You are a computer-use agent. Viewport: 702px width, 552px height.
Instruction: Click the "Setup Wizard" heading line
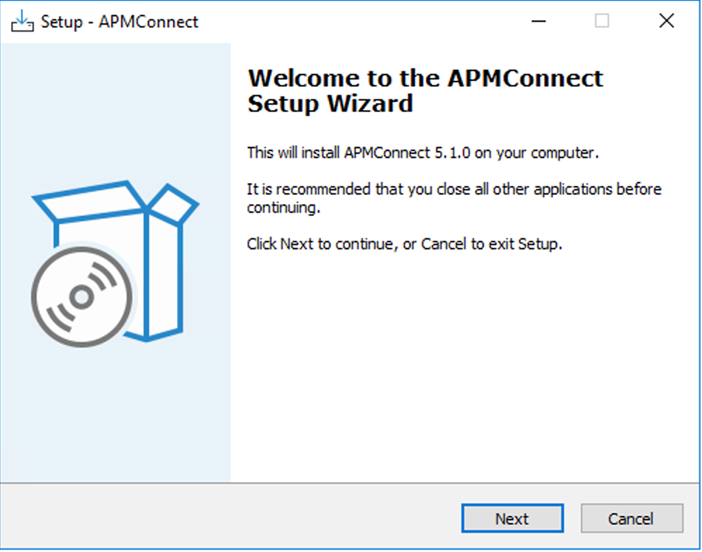(x=330, y=103)
